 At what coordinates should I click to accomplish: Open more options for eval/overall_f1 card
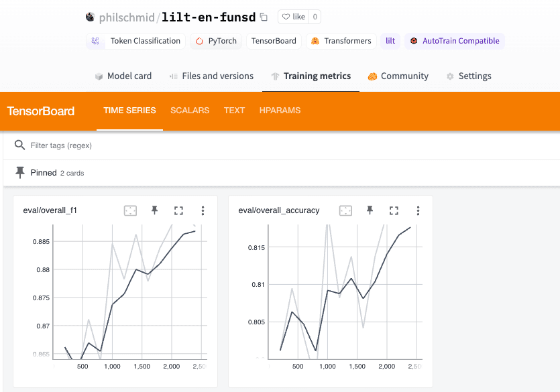point(203,211)
